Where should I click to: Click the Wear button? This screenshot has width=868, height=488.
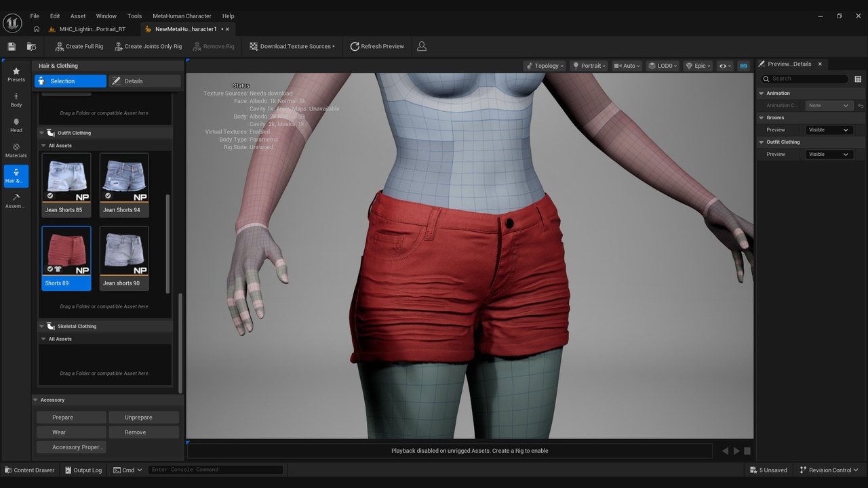[x=71, y=432]
